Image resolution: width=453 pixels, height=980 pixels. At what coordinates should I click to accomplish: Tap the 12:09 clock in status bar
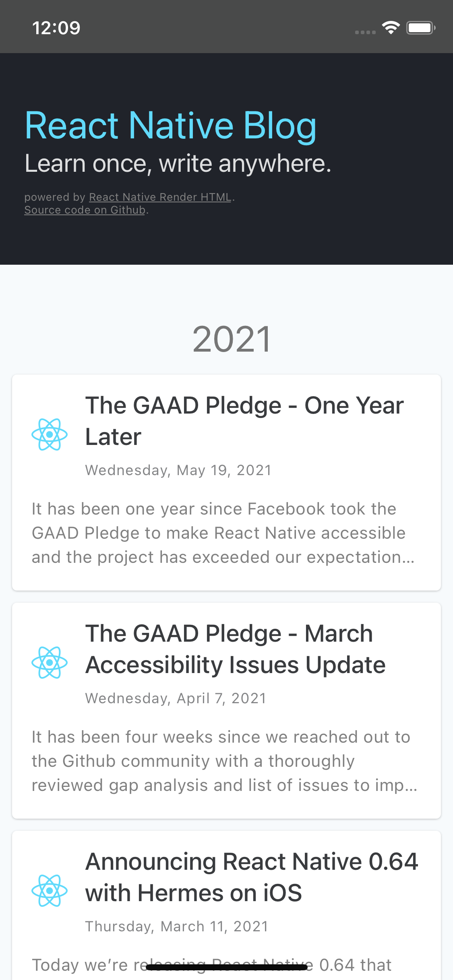(56, 28)
